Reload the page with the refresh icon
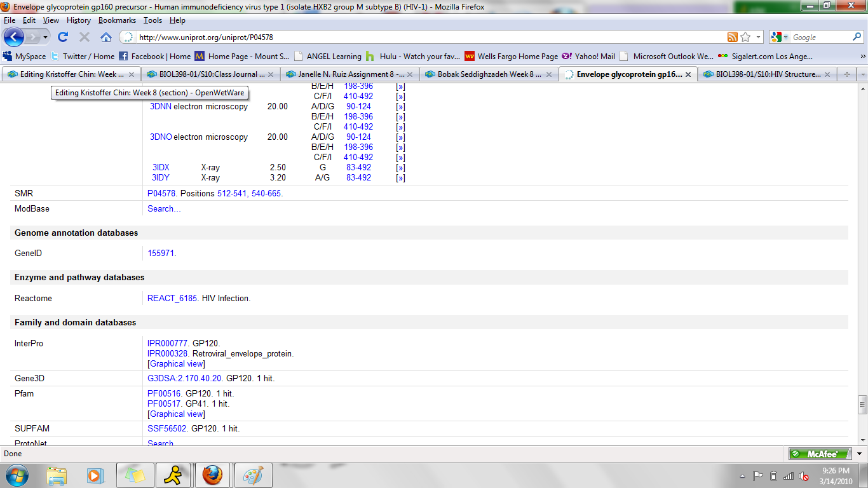Screen dimensions: 868x488 point(63,37)
